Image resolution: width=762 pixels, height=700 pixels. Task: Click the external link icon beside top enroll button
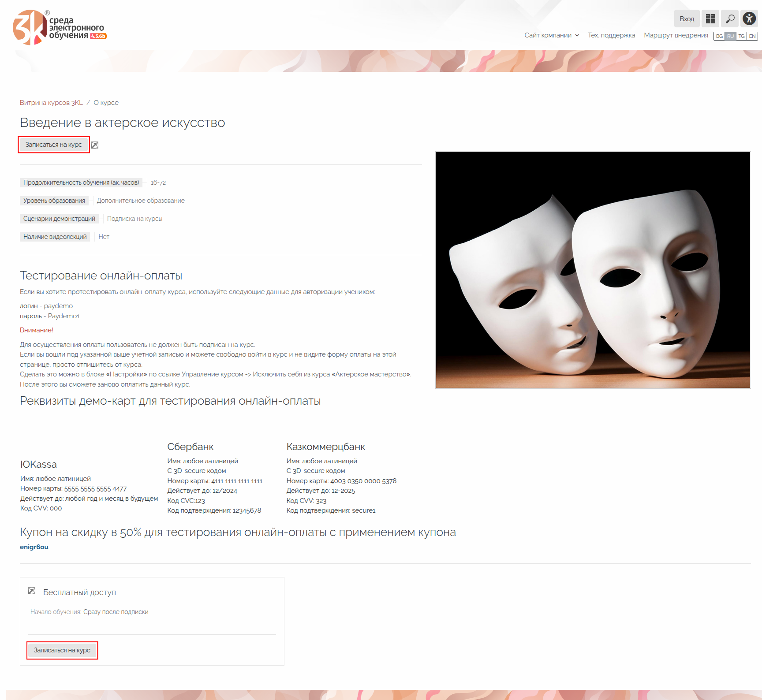coord(95,145)
